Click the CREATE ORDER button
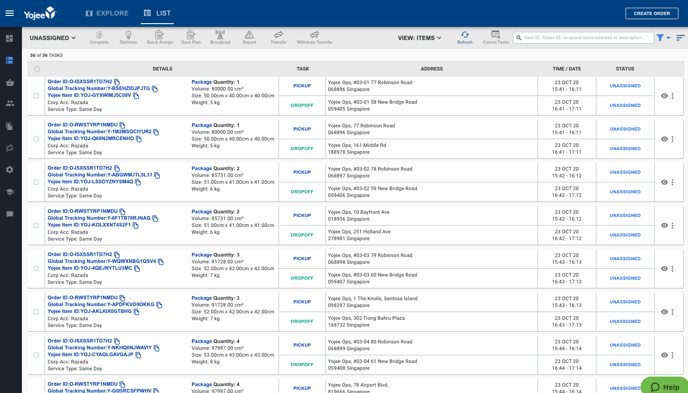The width and height of the screenshot is (688, 393). 652,13
